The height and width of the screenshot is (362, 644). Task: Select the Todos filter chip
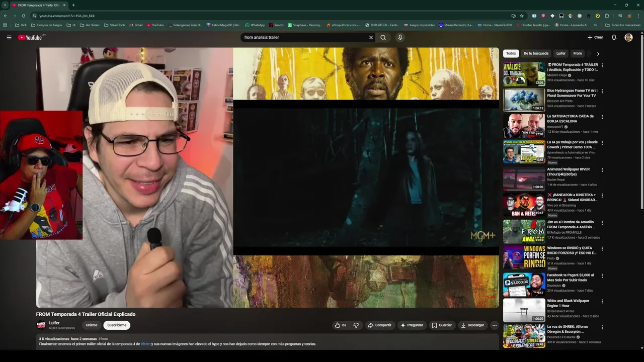tap(511, 53)
